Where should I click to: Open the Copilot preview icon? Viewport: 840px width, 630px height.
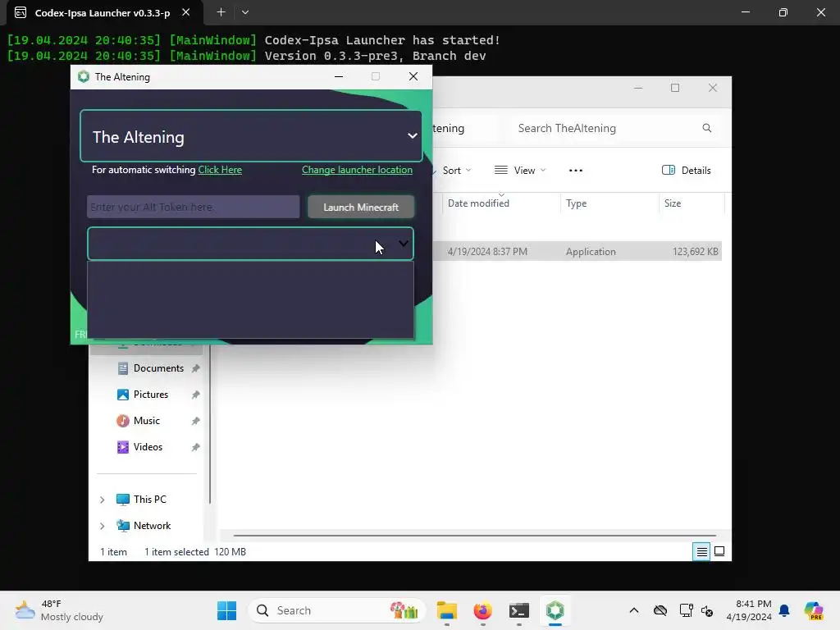pos(813,610)
